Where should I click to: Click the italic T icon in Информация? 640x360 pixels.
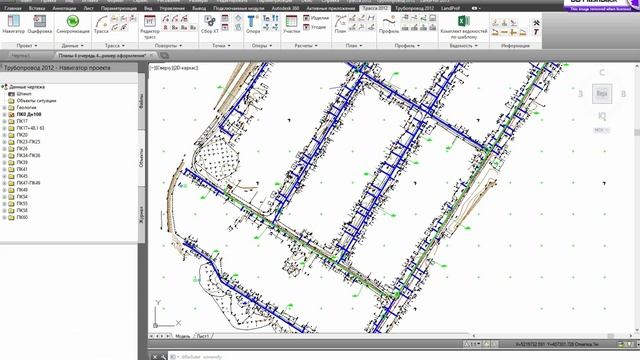536,32
